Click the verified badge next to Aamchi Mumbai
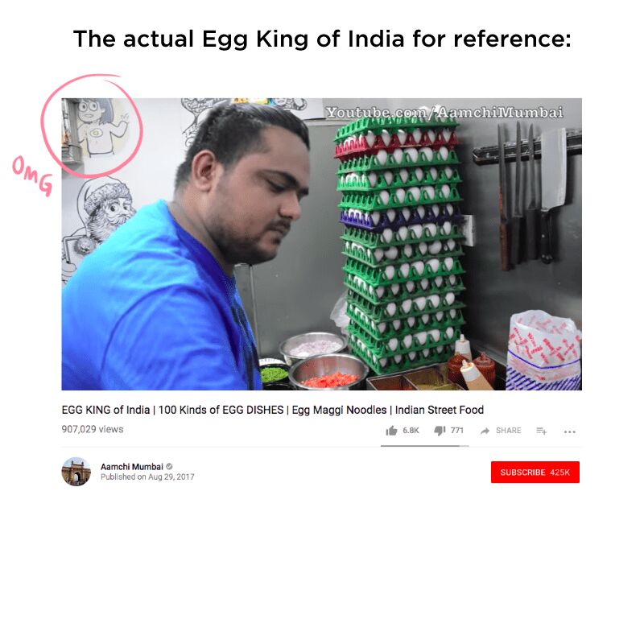Image resolution: width=644 pixels, height=644 pixels. [169, 467]
